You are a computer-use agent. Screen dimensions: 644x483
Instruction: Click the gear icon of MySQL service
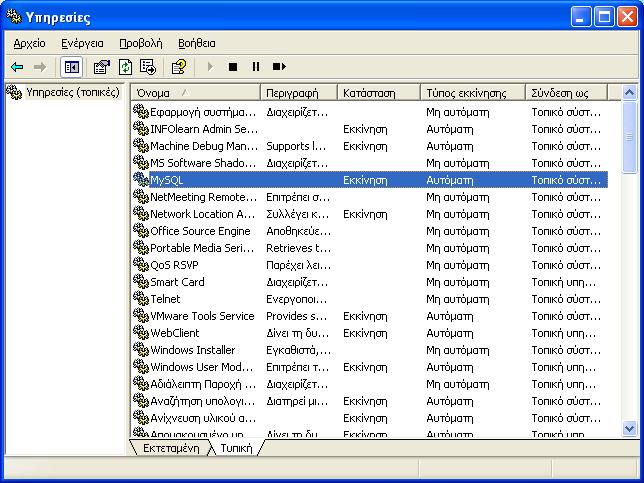click(x=140, y=179)
